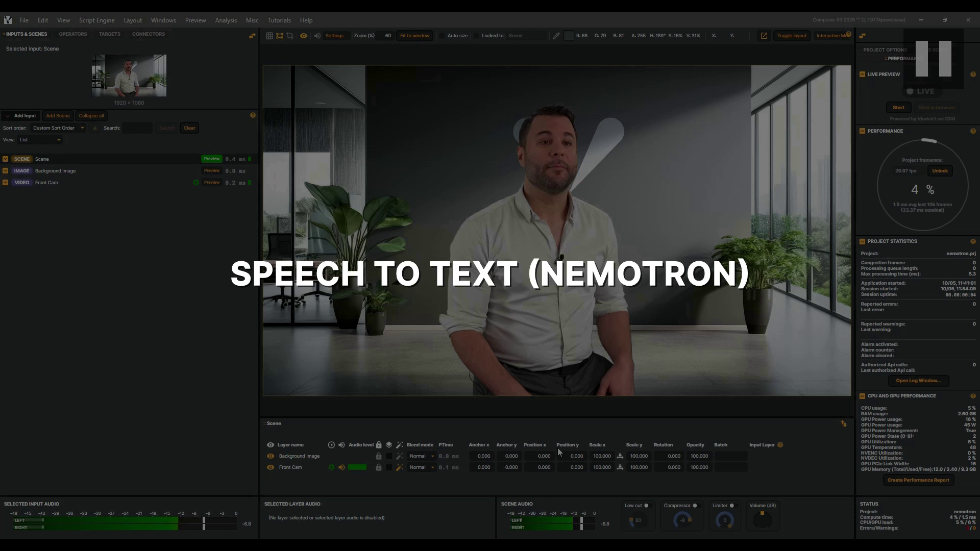Open help icon next to Input Layer
The width and height of the screenshot is (980, 551).
tap(780, 445)
